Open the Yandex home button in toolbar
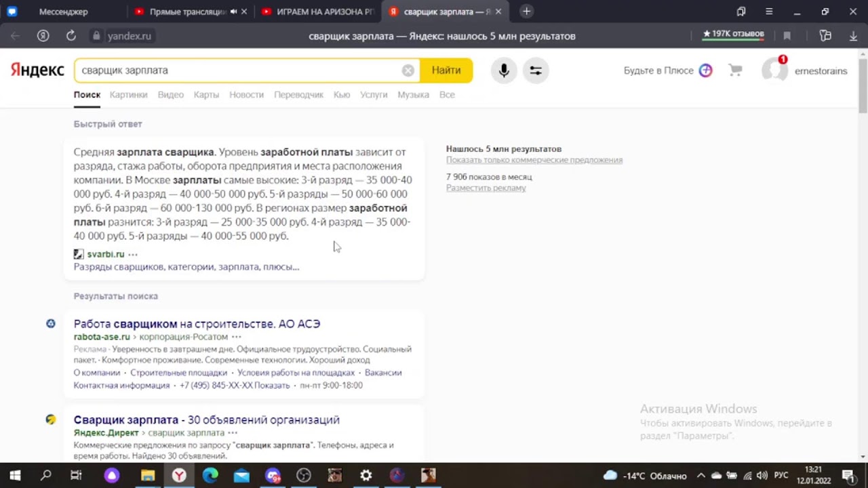The height and width of the screenshot is (488, 868). (43, 36)
